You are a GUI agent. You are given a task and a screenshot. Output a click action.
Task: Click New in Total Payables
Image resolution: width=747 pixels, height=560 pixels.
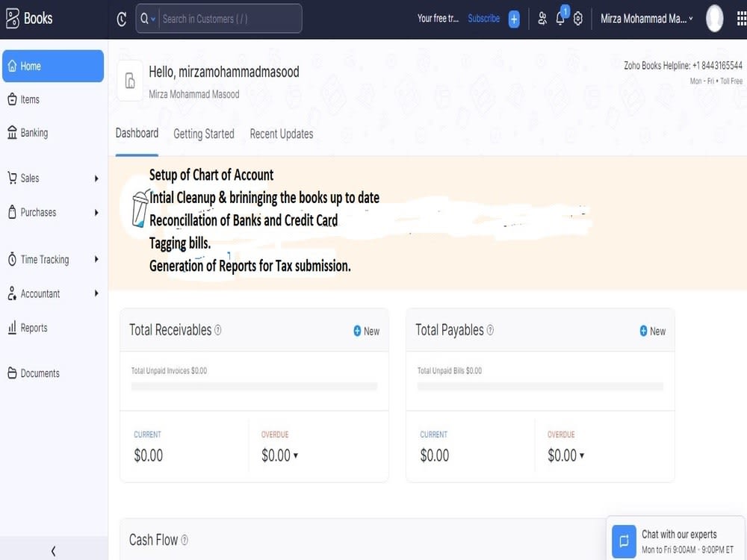tap(653, 331)
